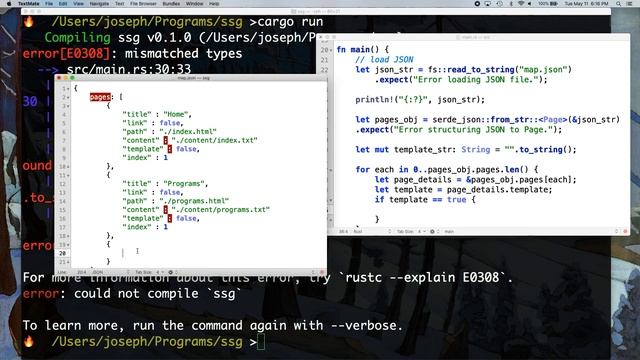Viewport: 640px width, 360px height.
Task: Click the for each loop line
Action: (447, 170)
